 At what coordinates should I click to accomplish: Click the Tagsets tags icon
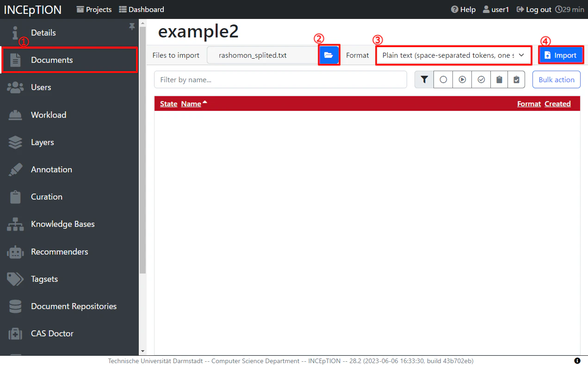pos(15,279)
